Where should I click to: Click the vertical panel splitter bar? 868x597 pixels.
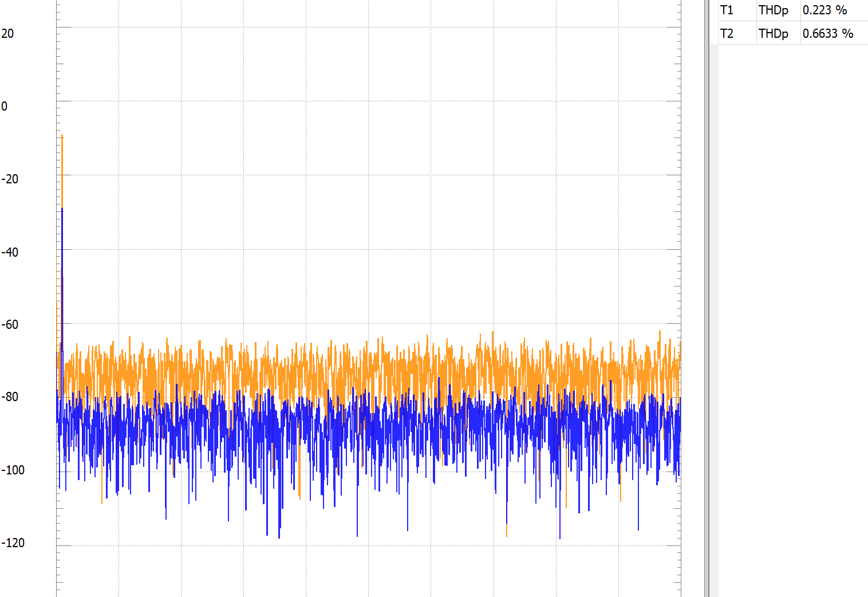pyautogui.click(x=707, y=298)
